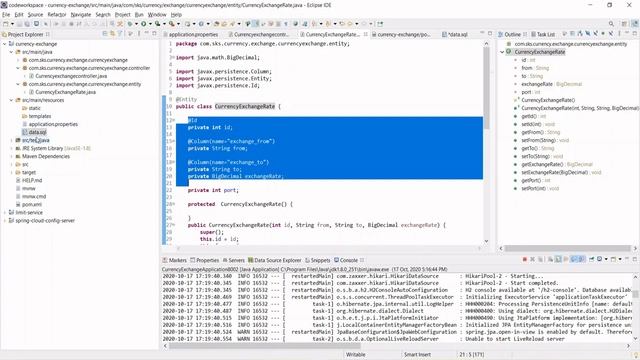Open the Navigate menu

pyautogui.click(x=81, y=14)
